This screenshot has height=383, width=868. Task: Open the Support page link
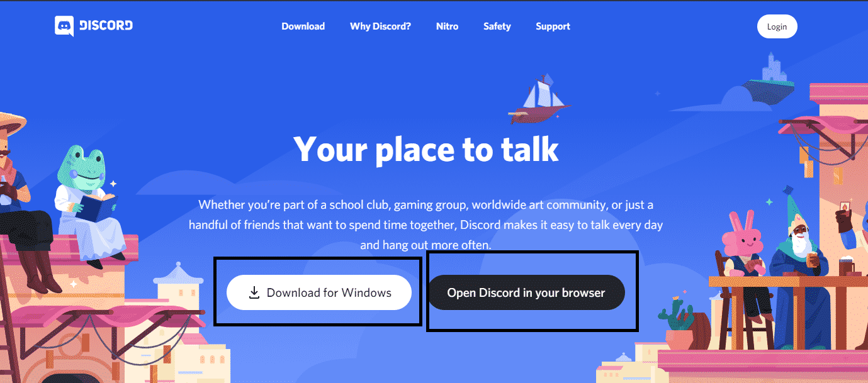coord(553,26)
